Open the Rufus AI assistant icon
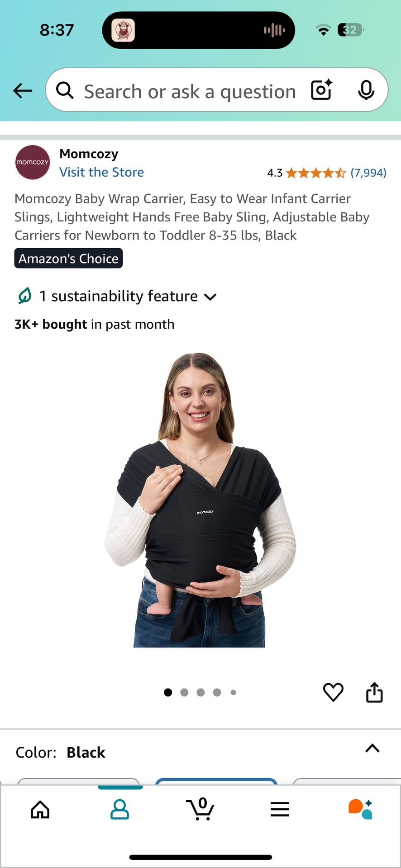The height and width of the screenshot is (868, 401). pyautogui.click(x=360, y=809)
